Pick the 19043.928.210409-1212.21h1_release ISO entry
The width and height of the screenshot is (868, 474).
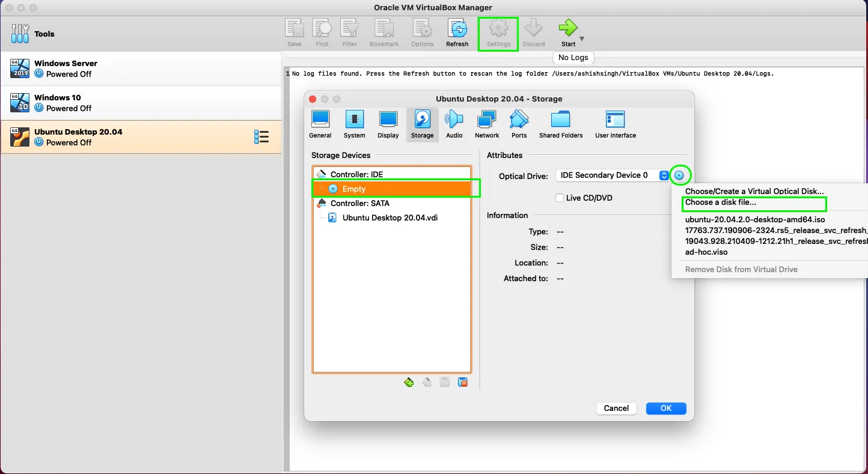pos(776,242)
